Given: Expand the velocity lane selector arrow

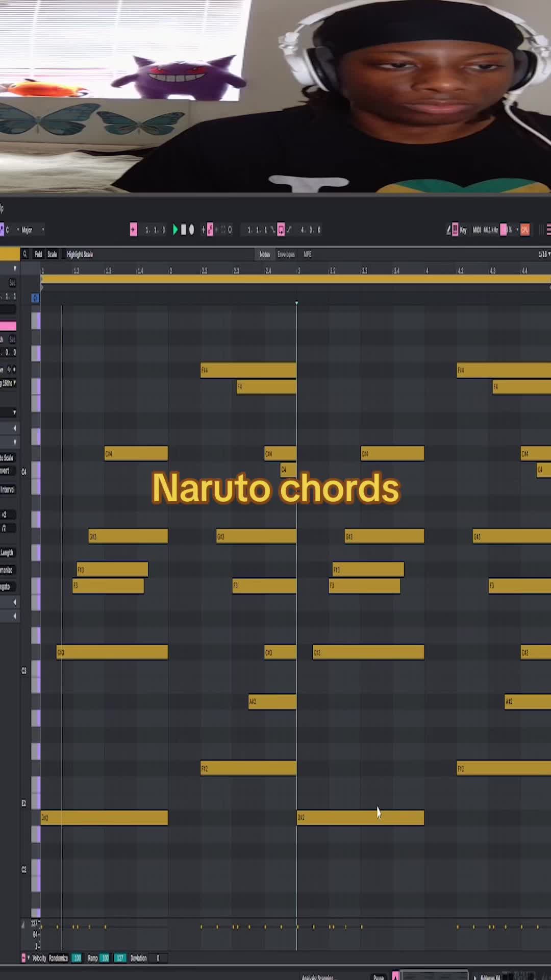Looking at the screenshot, I should (28, 958).
